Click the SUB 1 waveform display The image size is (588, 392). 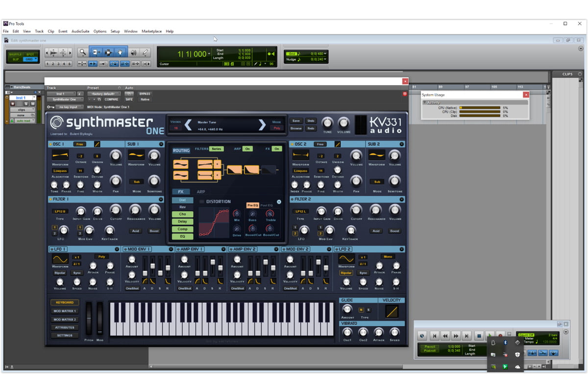coord(136,155)
